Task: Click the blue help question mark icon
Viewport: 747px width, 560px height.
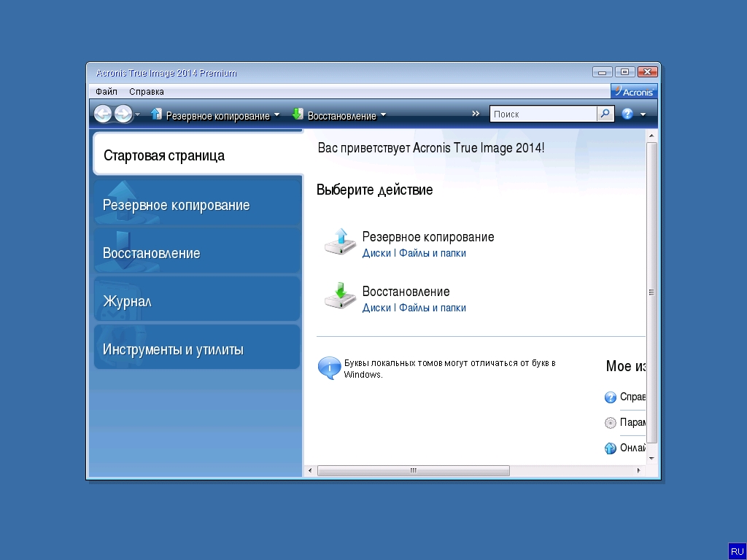Action: (627, 114)
